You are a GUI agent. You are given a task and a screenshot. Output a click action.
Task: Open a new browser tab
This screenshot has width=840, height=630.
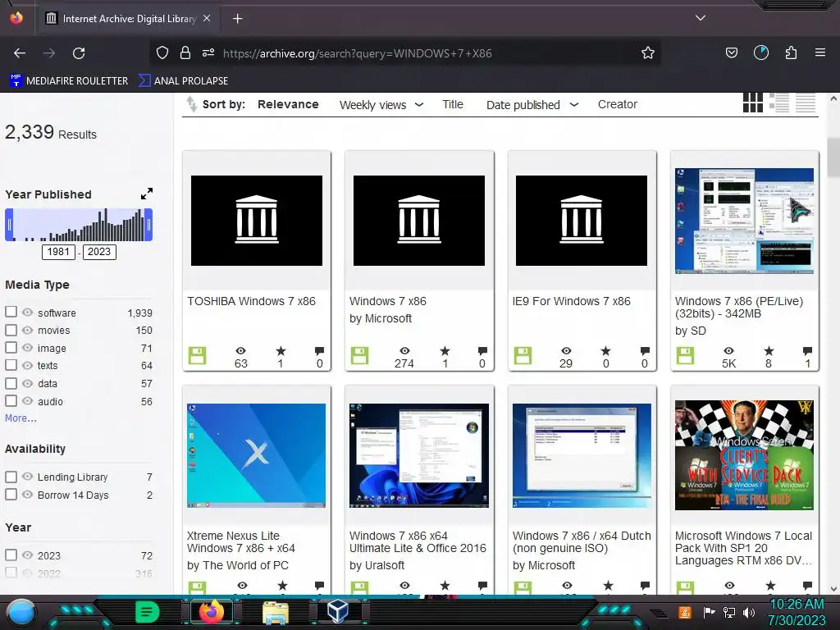237,19
